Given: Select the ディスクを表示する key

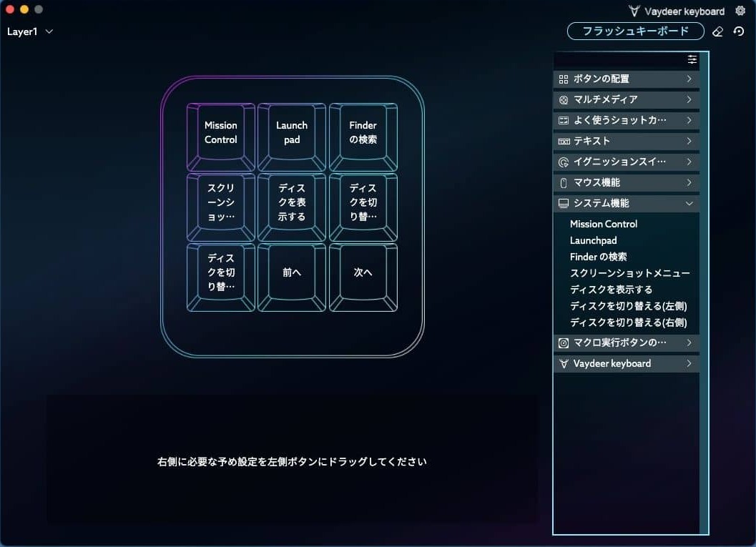Looking at the screenshot, I should point(292,207).
